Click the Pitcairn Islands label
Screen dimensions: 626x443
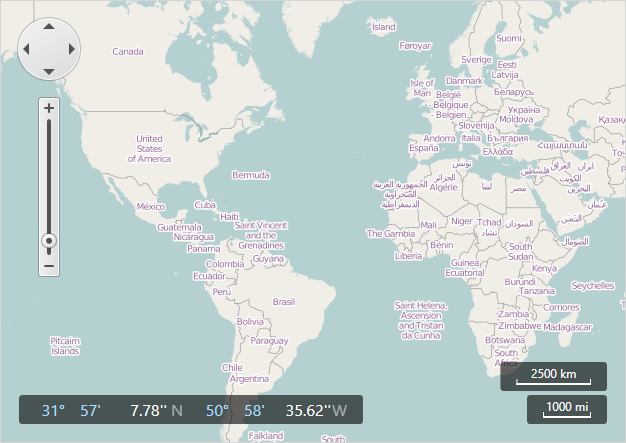[x=65, y=346]
